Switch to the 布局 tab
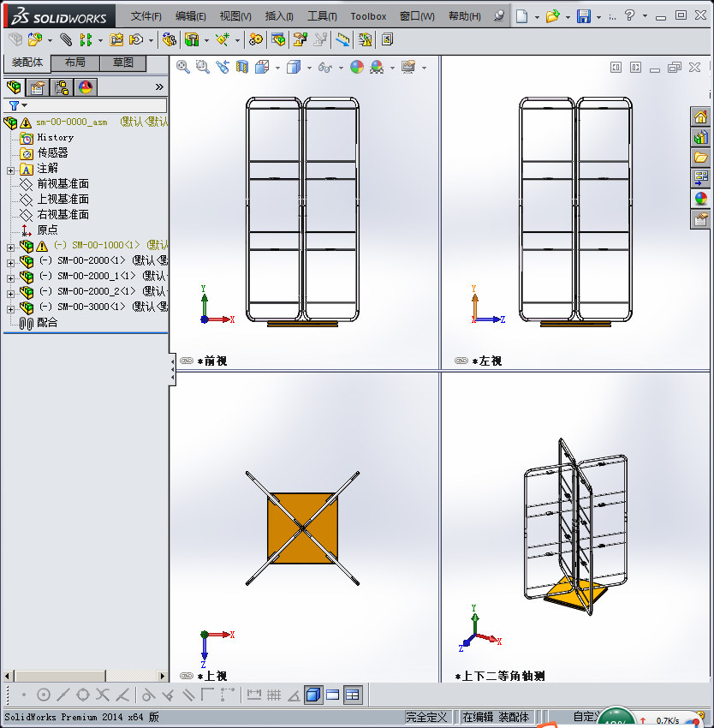The image size is (714, 728). point(74,63)
